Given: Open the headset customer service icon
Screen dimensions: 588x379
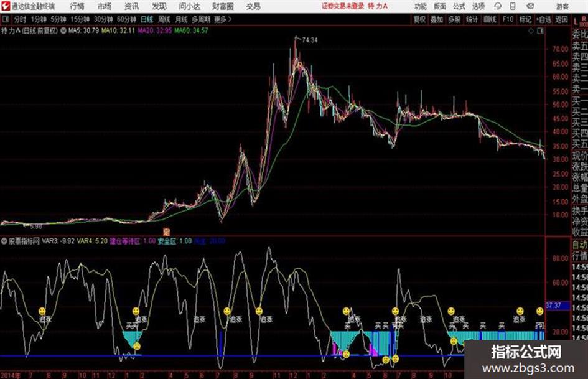Looking at the screenshot, I should point(498,6).
